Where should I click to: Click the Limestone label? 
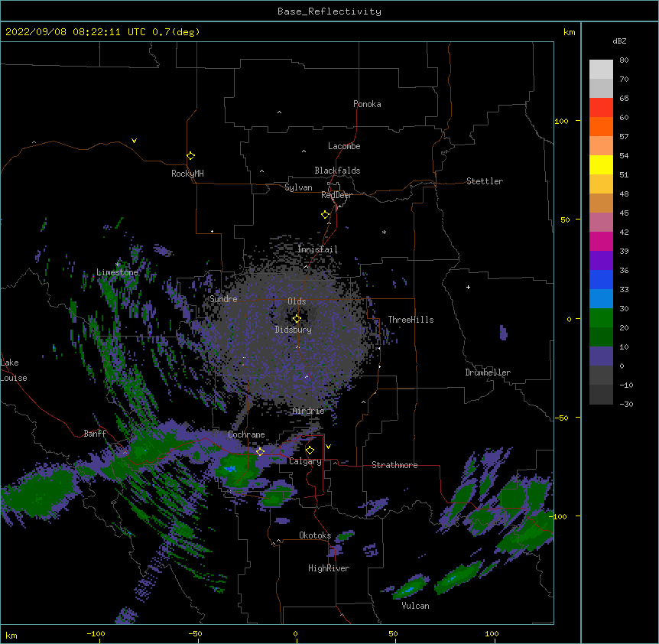[x=117, y=272]
